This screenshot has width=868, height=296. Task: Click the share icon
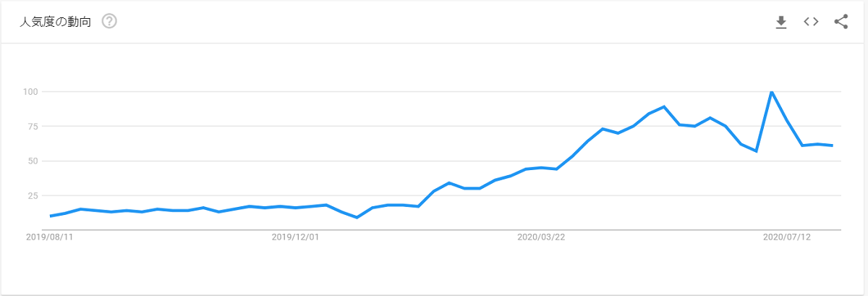[841, 22]
